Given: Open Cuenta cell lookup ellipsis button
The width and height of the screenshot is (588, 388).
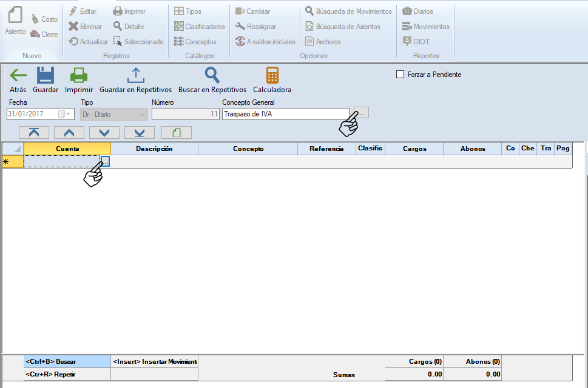Looking at the screenshot, I should pos(106,161).
